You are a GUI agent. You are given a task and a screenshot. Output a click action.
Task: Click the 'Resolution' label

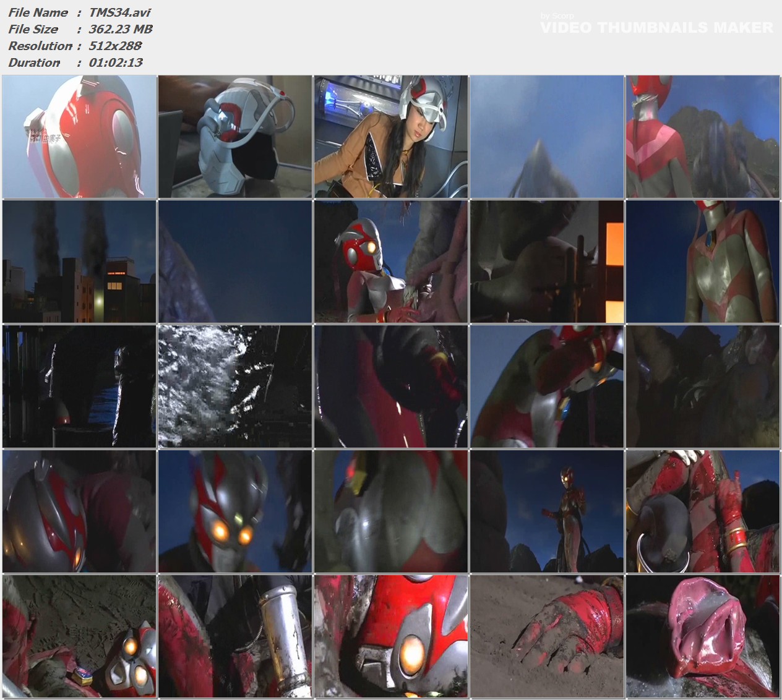[40, 46]
